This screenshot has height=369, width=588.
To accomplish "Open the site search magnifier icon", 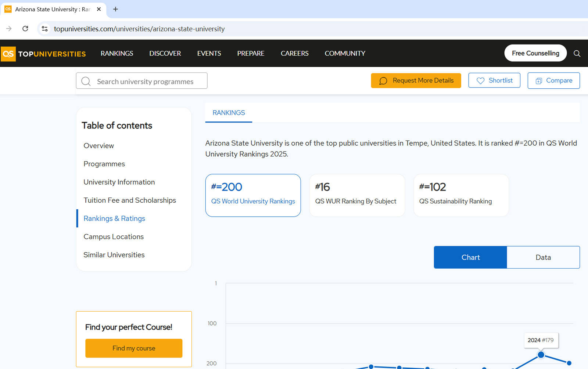I will coord(577,53).
